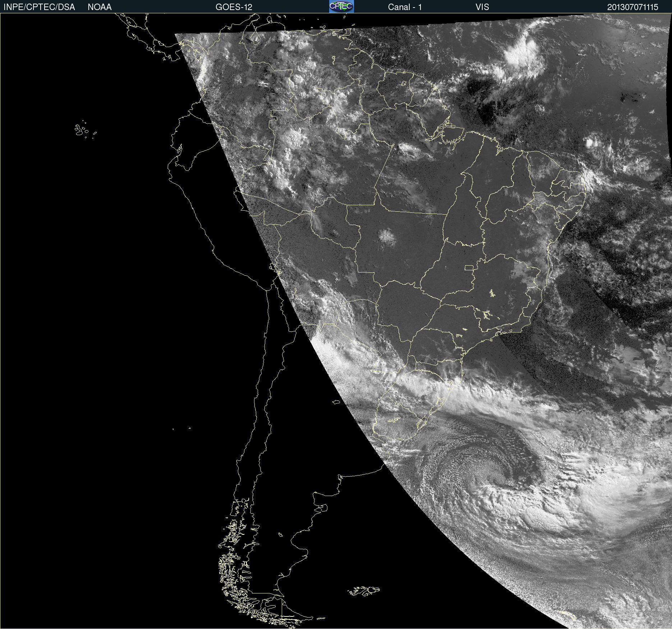672x629 pixels.
Task: Click the CPTEC logo in the header
Action: pyautogui.click(x=341, y=6)
